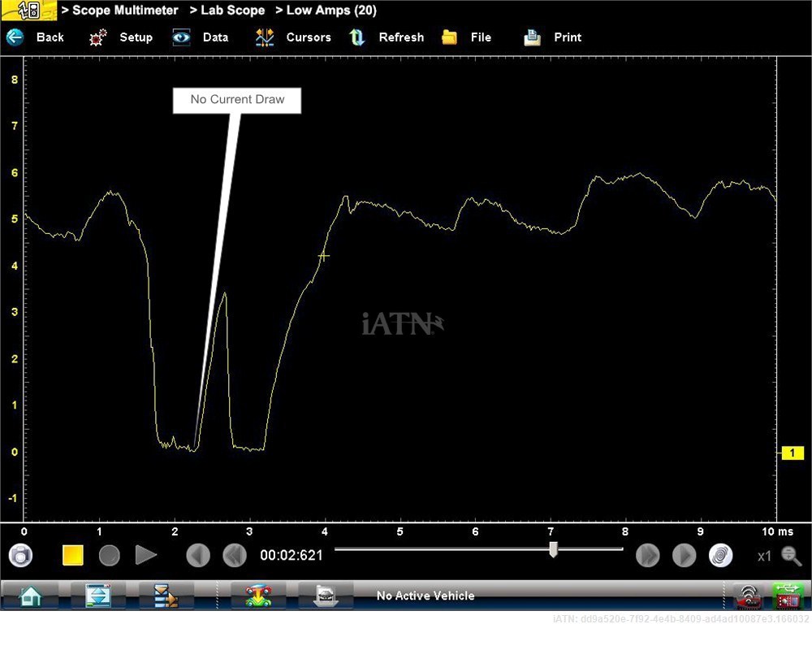Select Lab Scope in the breadcrumb
Viewport: 812px width, 650px height.
point(232,11)
